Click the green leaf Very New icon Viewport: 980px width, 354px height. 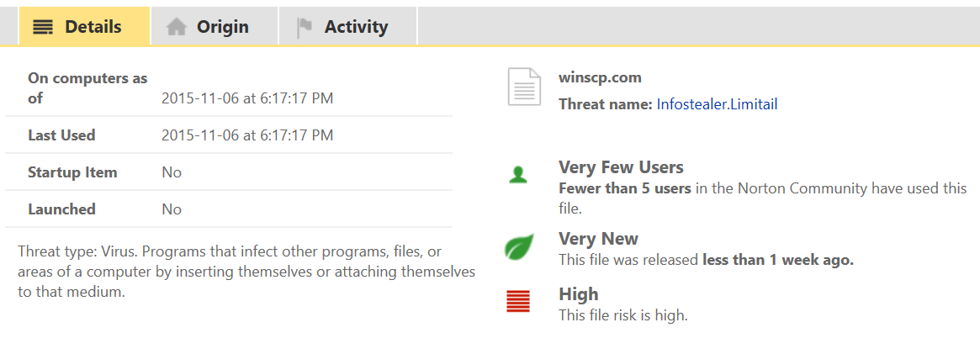tap(518, 247)
